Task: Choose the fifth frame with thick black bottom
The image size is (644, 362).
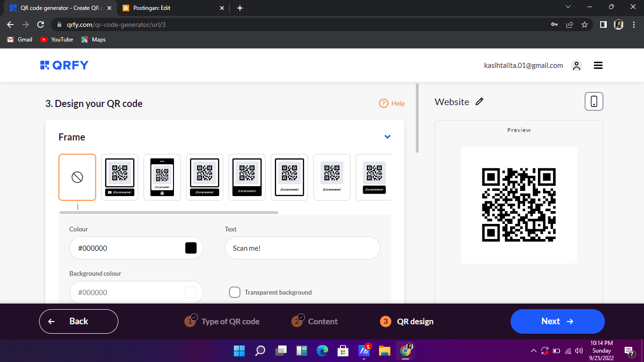Action: (x=247, y=177)
